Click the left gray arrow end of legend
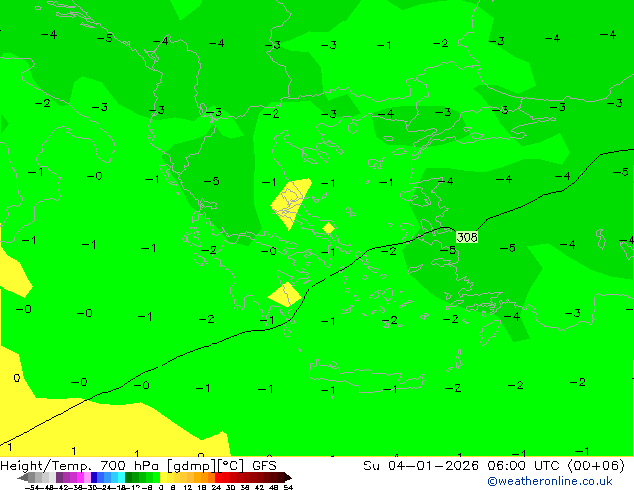634x490 pixels. (x=23, y=477)
